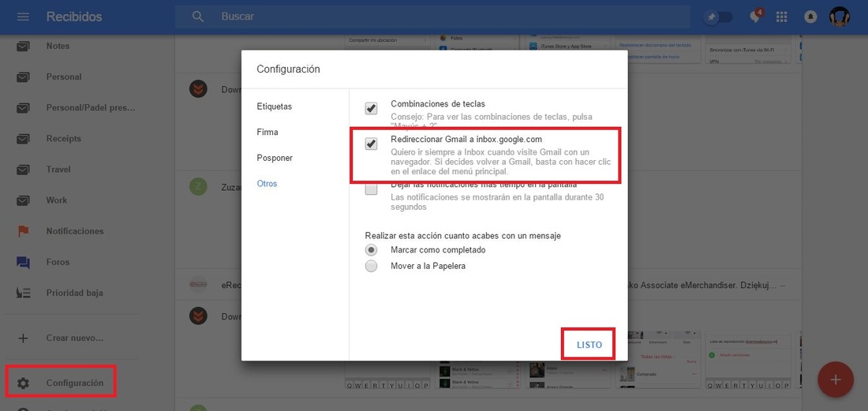868x411 pixels.
Task: Open the Google apps grid
Action: coord(782,17)
